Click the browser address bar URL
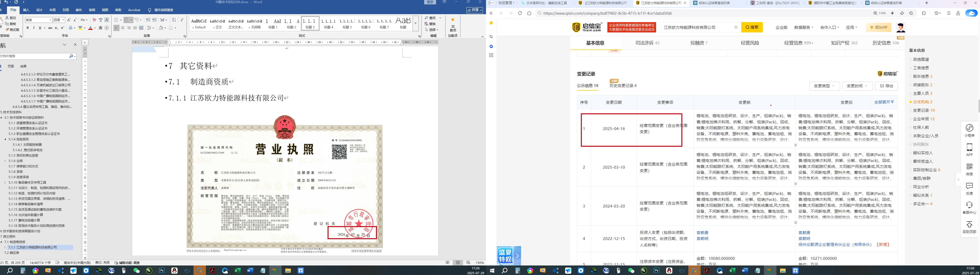Screen dimensions: 980x275 607,13
